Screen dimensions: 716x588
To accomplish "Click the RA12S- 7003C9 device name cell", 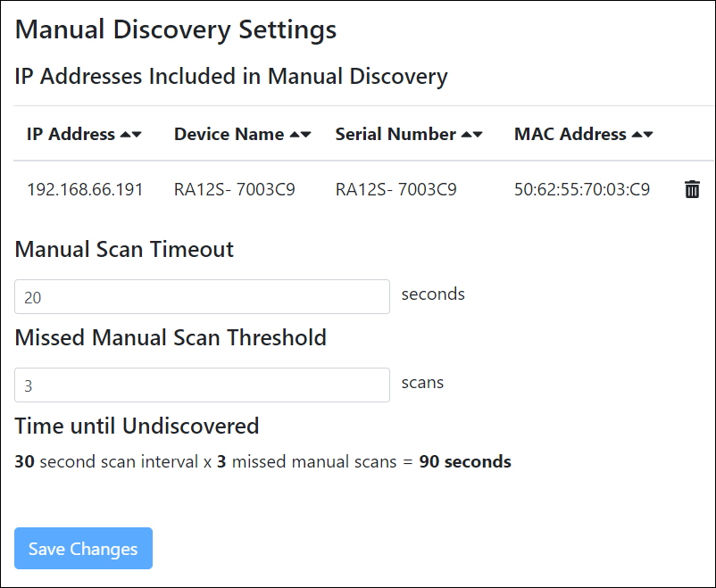I will 234,189.
